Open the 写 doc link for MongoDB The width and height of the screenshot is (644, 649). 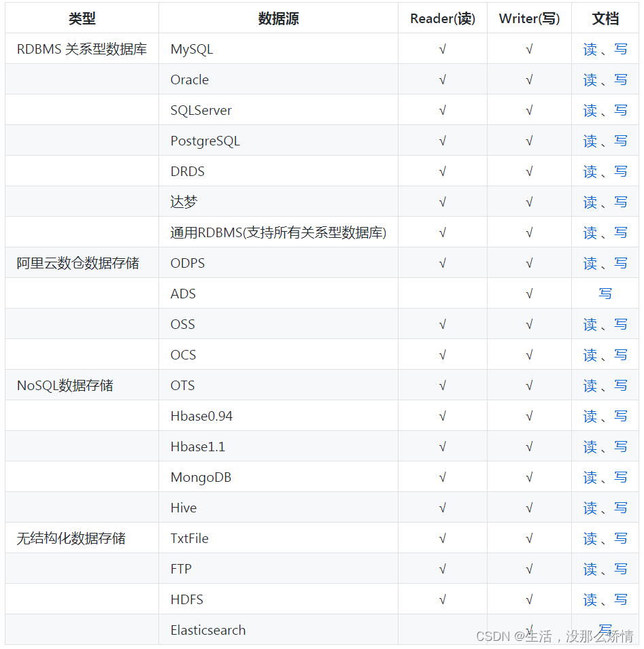[620, 478]
